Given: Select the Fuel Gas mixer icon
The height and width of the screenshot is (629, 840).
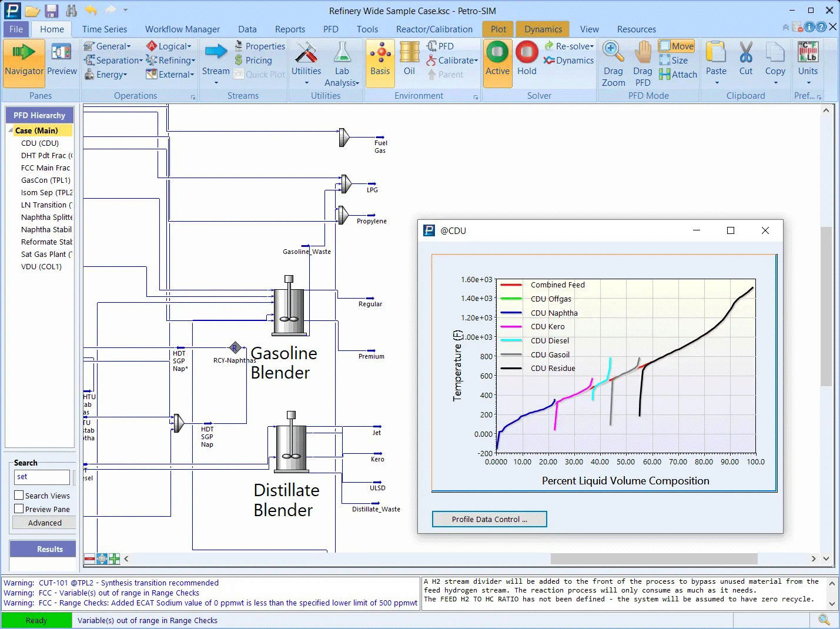Looking at the screenshot, I should (344, 138).
